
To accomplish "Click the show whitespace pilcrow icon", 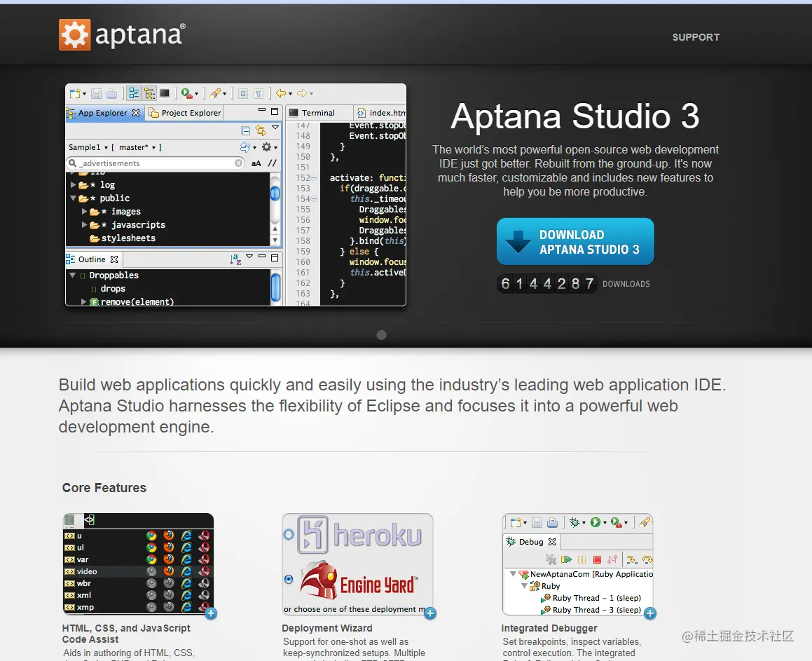I will (x=259, y=93).
